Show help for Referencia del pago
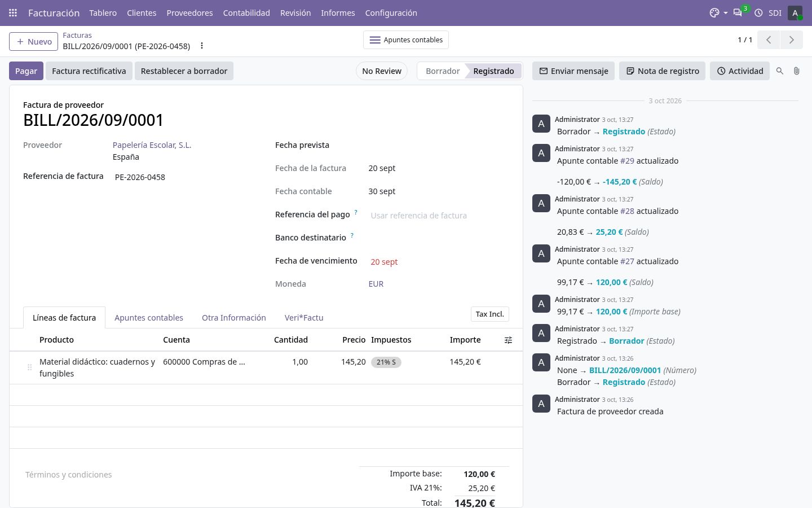The width and height of the screenshot is (812, 508). (x=356, y=212)
